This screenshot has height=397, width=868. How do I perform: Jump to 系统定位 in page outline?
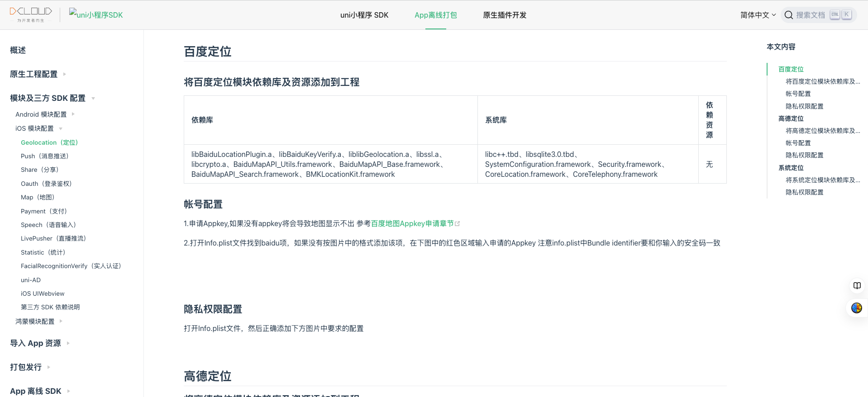point(791,168)
